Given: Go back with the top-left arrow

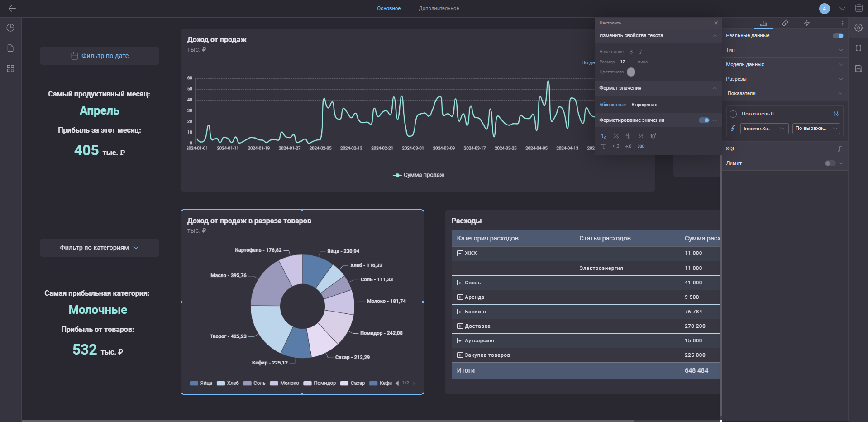Looking at the screenshot, I should (x=12, y=8).
